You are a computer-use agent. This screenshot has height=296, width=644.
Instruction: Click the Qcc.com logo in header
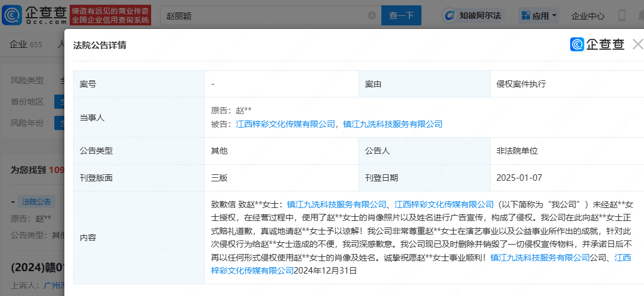tap(34, 15)
